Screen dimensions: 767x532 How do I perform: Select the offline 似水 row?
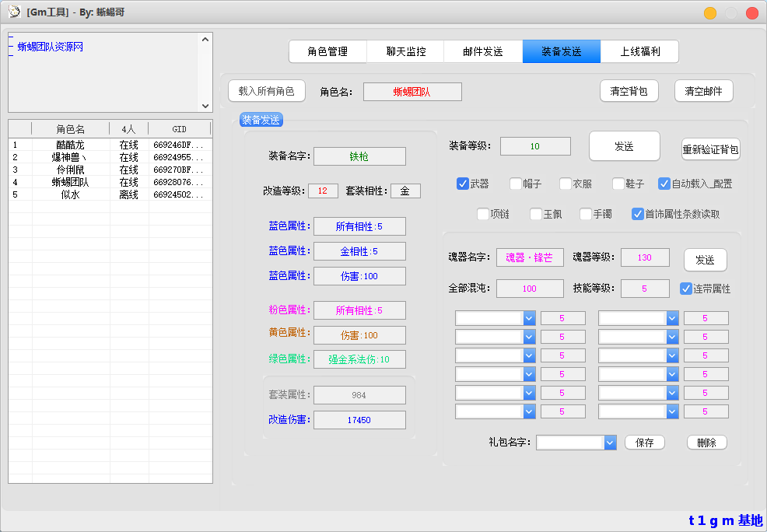(110, 194)
